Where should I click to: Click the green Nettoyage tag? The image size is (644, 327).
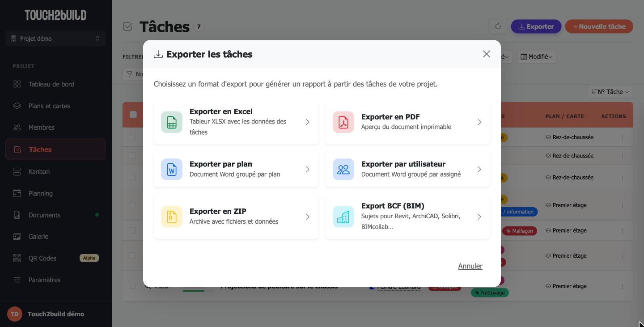tap(490, 293)
